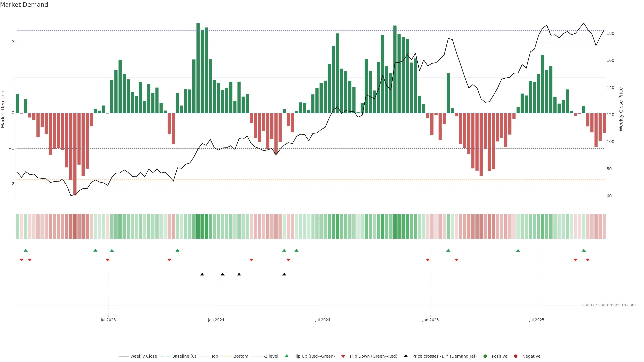Click the Weekly Close Price axis title
This screenshot has height=362, width=644.
click(x=621, y=109)
